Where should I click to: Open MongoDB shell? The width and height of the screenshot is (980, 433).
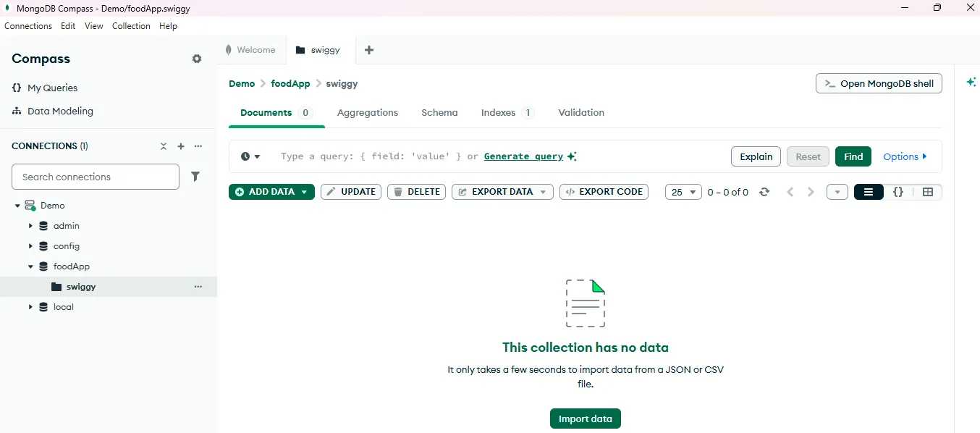(x=878, y=83)
